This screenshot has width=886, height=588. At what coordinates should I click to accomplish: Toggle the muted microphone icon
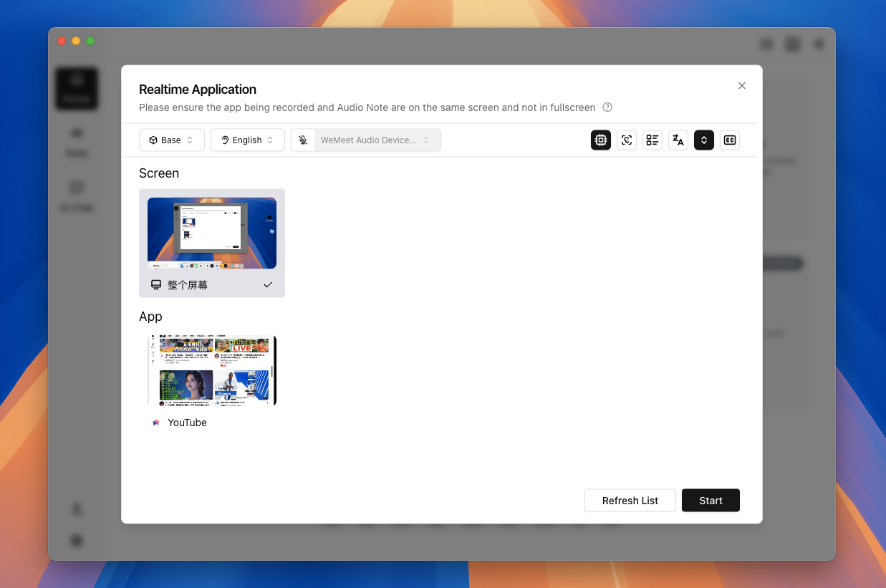point(303,140)
